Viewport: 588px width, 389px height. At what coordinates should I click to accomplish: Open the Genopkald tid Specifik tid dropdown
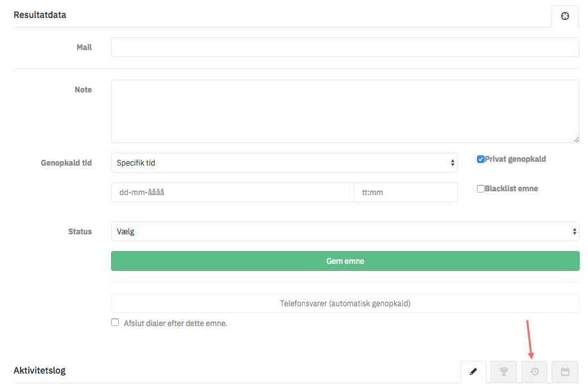click(284, 163)
